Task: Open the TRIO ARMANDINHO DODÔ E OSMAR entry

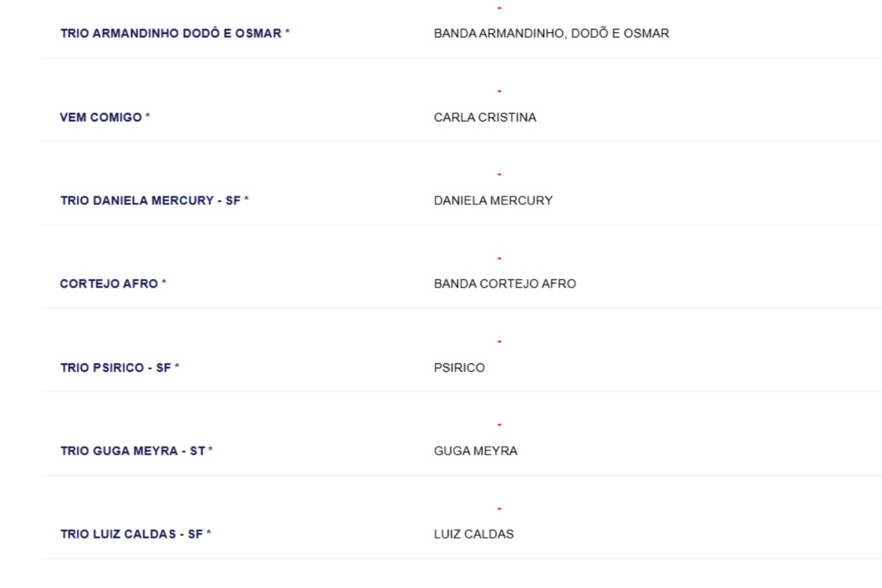Action: (x=175, y=34)
